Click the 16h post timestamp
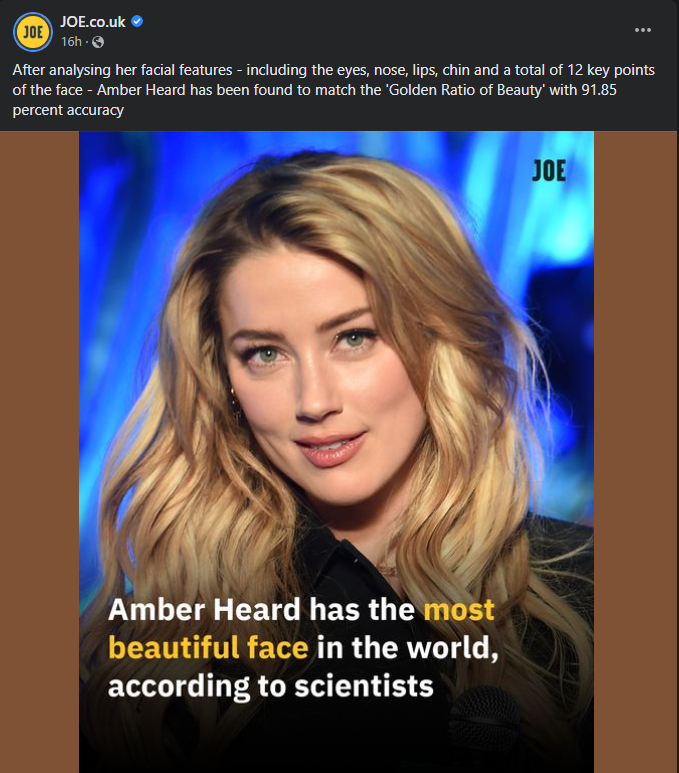The height and width of the screenshot is (773, 679). click(71, 42)
